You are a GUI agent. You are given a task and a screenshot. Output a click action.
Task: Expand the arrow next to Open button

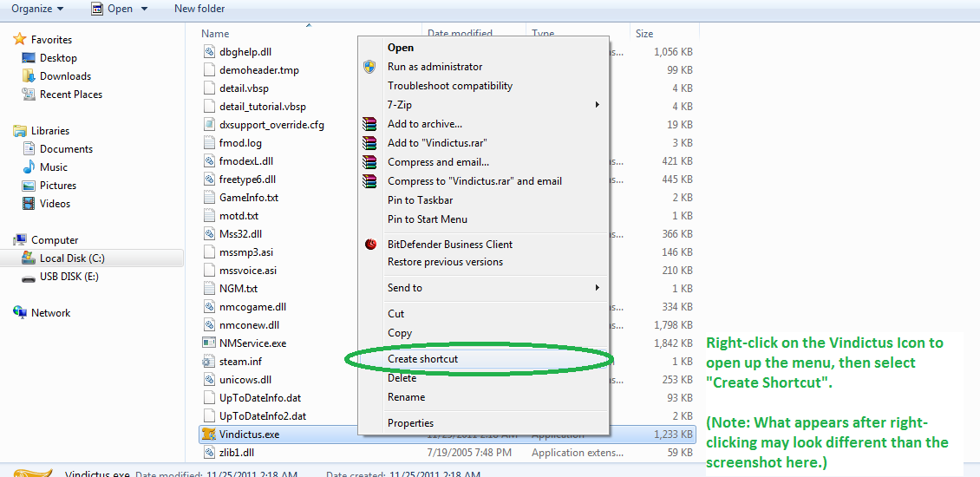click(144, 9)
